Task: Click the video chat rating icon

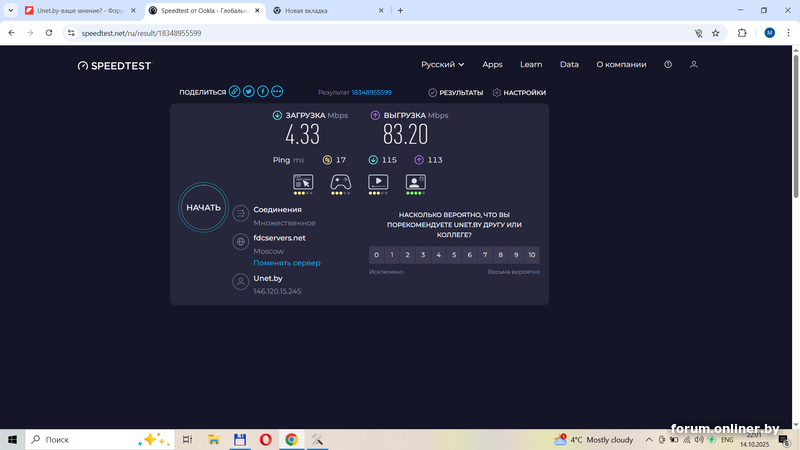Action: pos(415,184)
